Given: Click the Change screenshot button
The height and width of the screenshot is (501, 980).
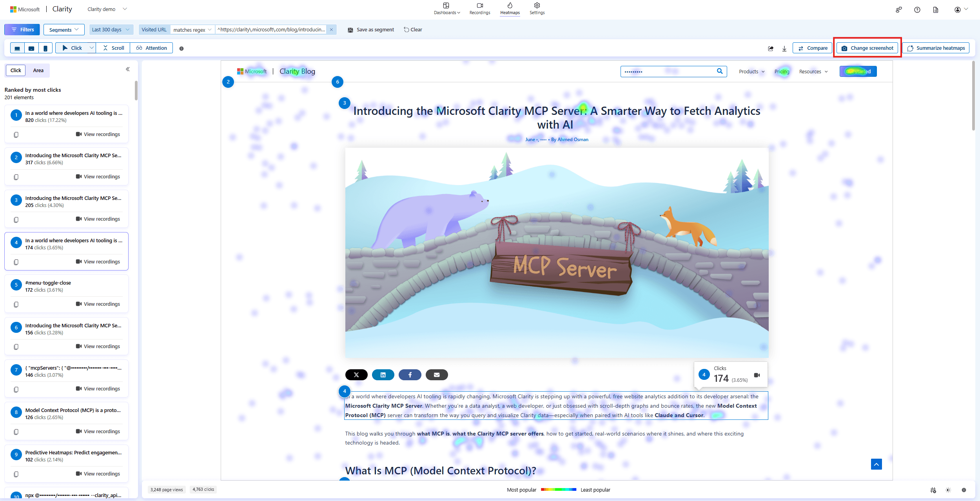Looking at the screenshot, I should point(867,48).
